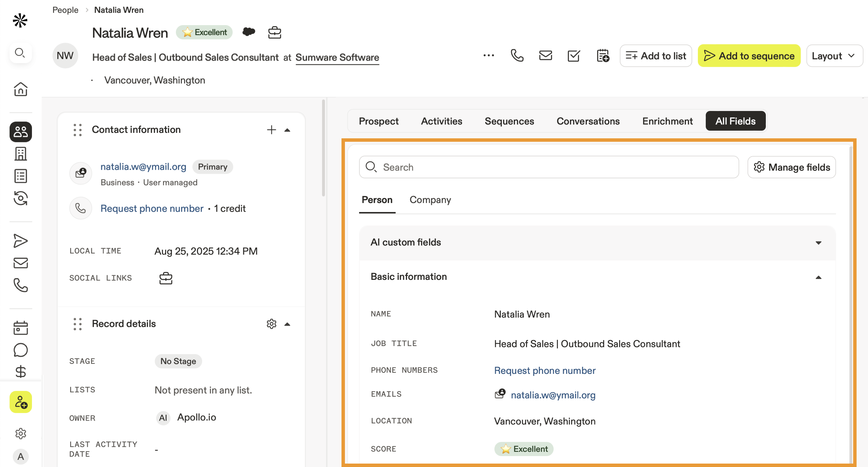Click the create task checkbox icon
Screen dimensions: 868x467
click(x=574, y=56)
